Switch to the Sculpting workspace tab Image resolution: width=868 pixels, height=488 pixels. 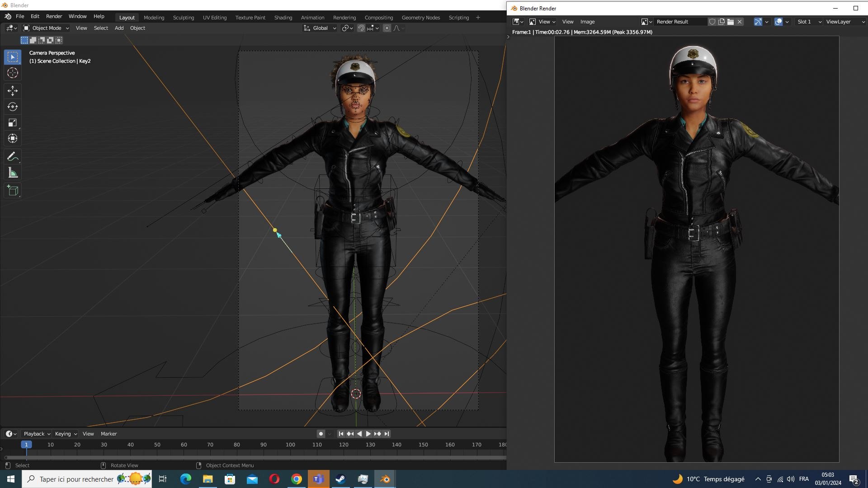tap(184, 18)
